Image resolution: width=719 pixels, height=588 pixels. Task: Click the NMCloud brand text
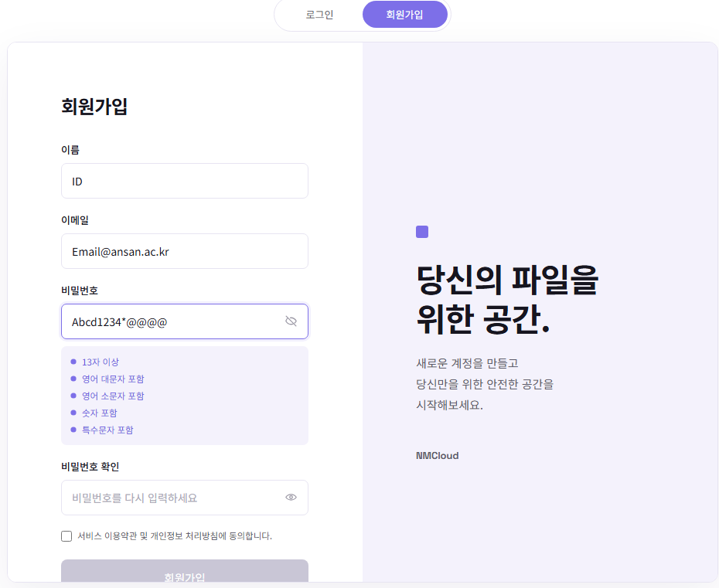coord(437,456)
